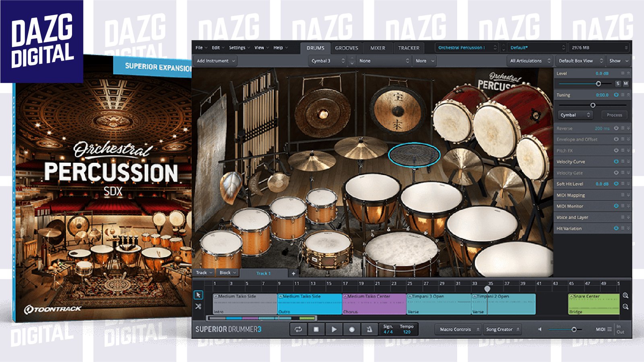Click the master volume speaker icon

(x=540, y=329)
